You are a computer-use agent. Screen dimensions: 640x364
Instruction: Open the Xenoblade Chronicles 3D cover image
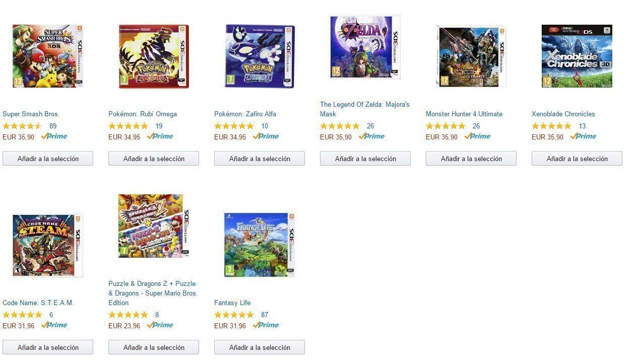(x=577, y=56)
